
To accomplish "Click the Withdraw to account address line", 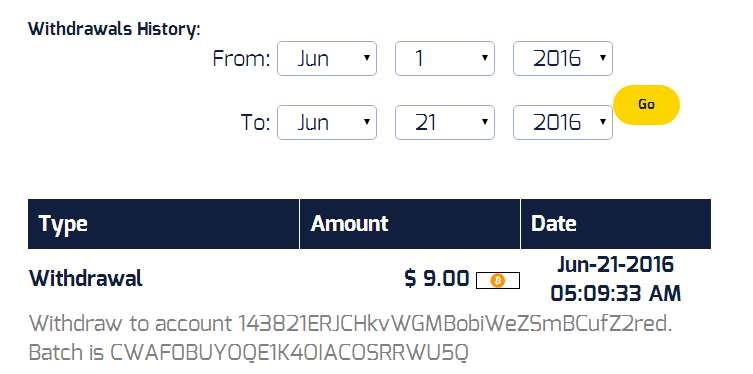I will tap(351, 324).
